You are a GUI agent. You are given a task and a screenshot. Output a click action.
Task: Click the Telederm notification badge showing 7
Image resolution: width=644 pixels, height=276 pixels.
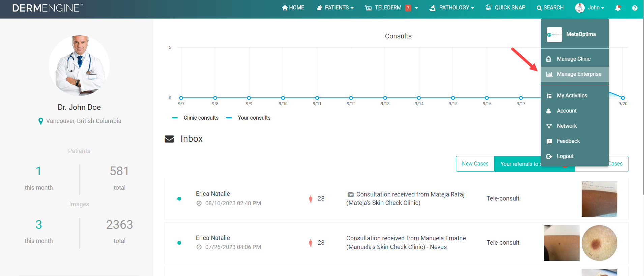point(408,8)
